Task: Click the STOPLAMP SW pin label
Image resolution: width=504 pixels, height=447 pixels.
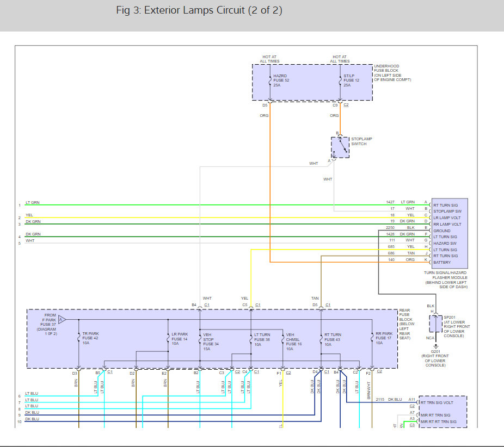Action: click(x=447, y=212)
